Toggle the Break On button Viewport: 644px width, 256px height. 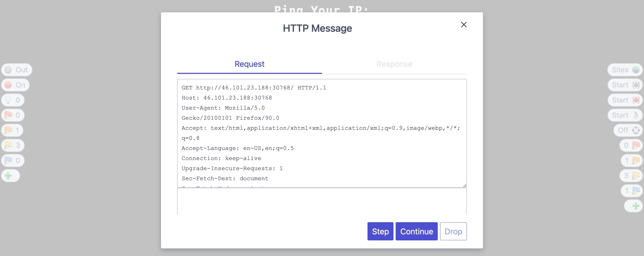pos(15,85)
